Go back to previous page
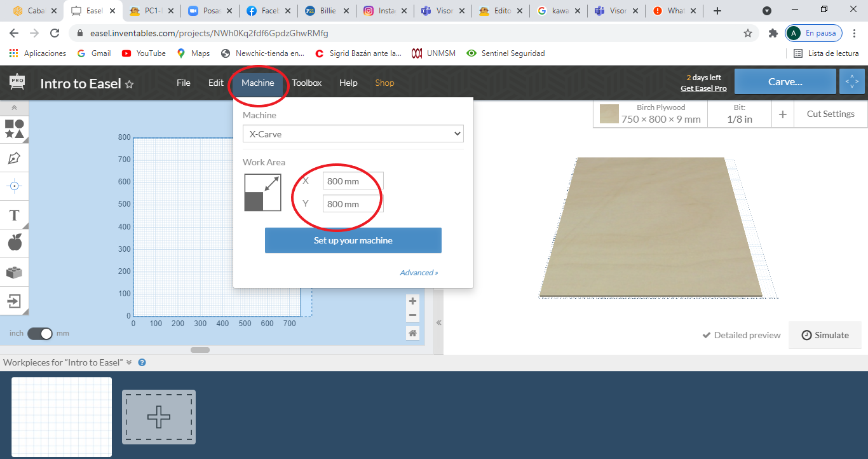Screen dimensions: 868x459 pos(14,33)
